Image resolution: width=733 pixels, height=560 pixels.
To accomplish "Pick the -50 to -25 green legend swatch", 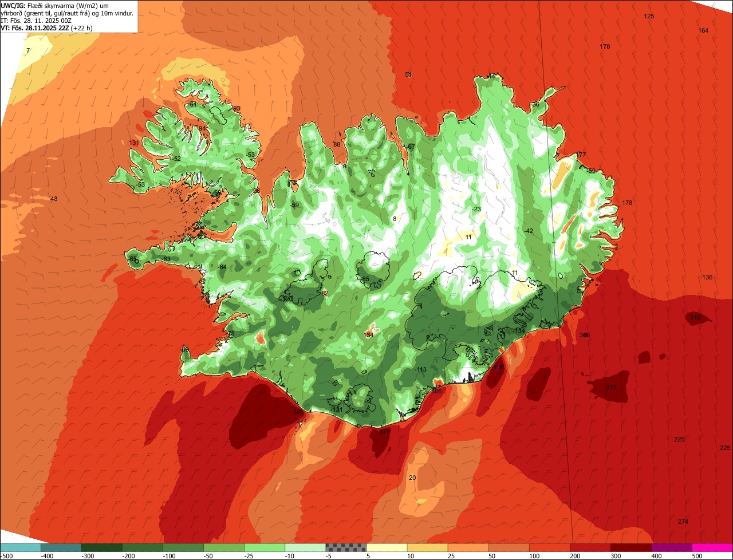I will 224,547.
